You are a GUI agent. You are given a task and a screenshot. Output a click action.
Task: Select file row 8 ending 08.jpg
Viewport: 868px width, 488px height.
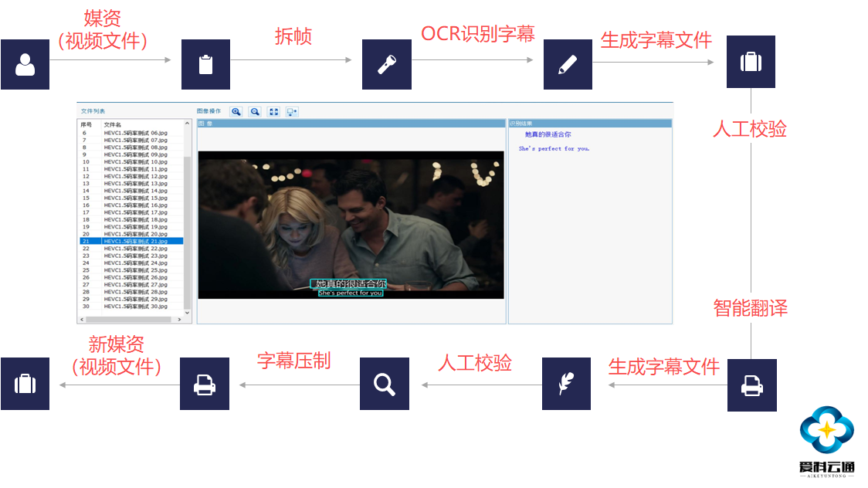coord(132,147)
